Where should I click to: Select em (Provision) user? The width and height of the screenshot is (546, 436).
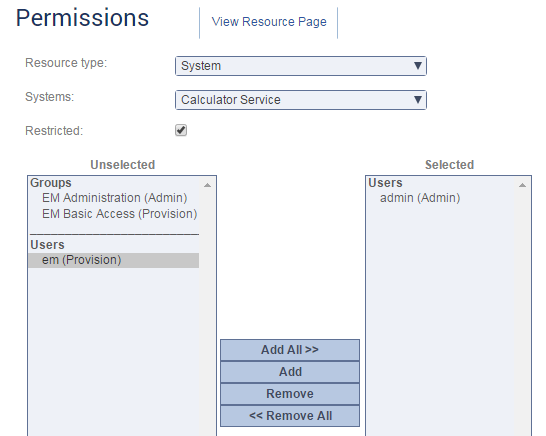coord(114,260)
